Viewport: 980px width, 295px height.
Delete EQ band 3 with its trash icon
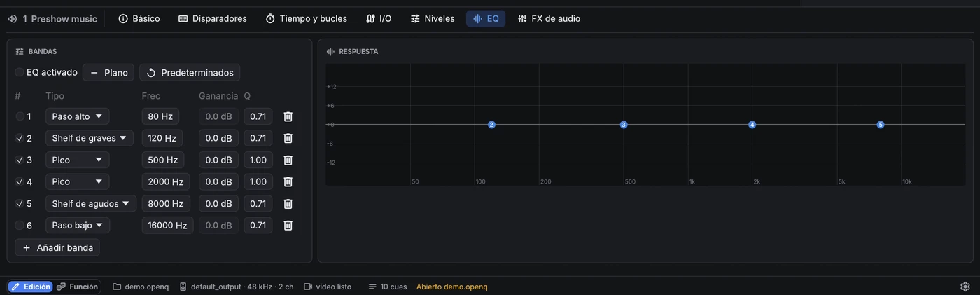288,160
